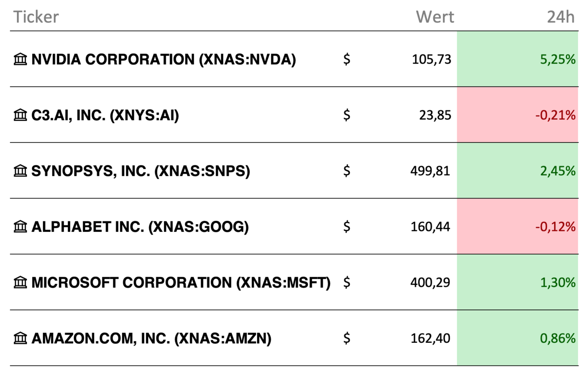Click the C3.AI stock bank icon
Viewport: 588px width, 376px height.
point(20,115)
